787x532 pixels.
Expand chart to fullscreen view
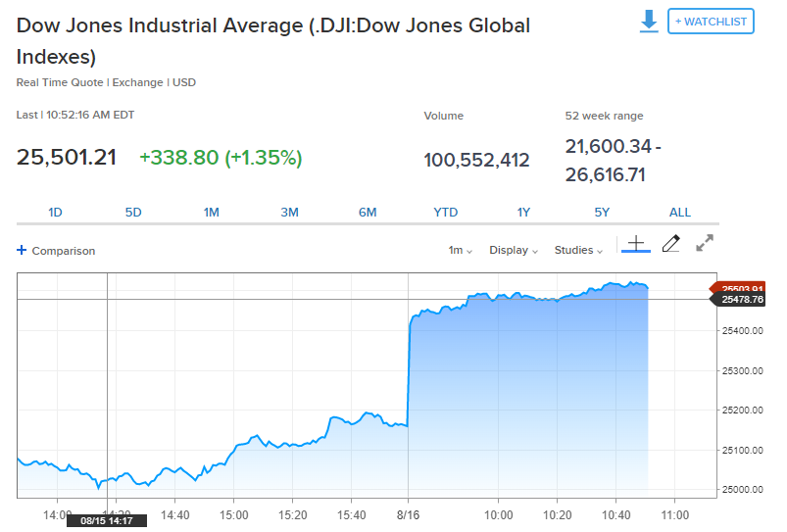pos(705,244)
